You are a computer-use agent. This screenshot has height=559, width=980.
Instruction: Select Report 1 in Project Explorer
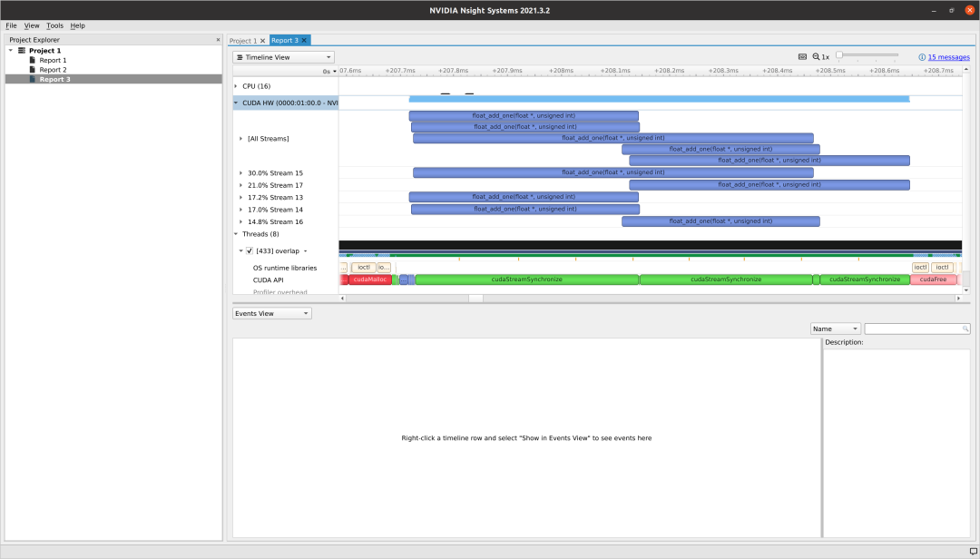[x=53, y=60]
